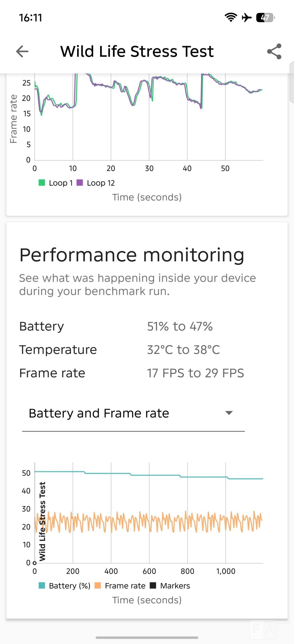The height and width of the screenshot is (644, 294).
Task: Select the Wild Life Stress Test marker
Action: click(x=42, y=521)
